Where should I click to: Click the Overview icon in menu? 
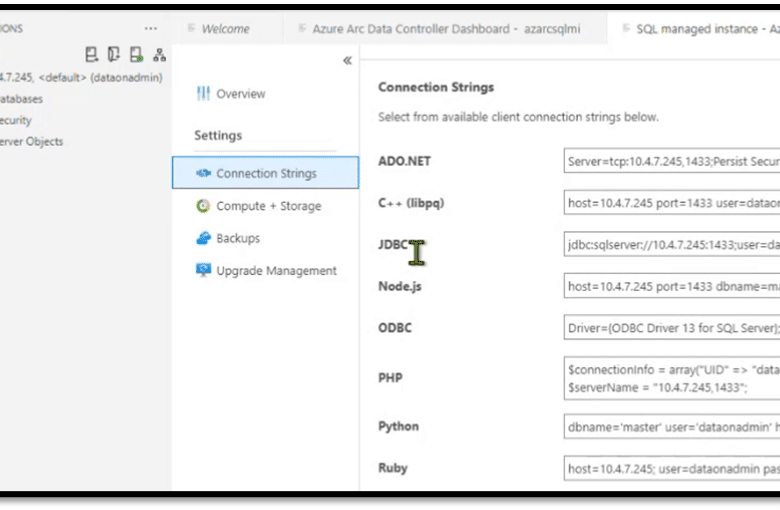(203, 94)
